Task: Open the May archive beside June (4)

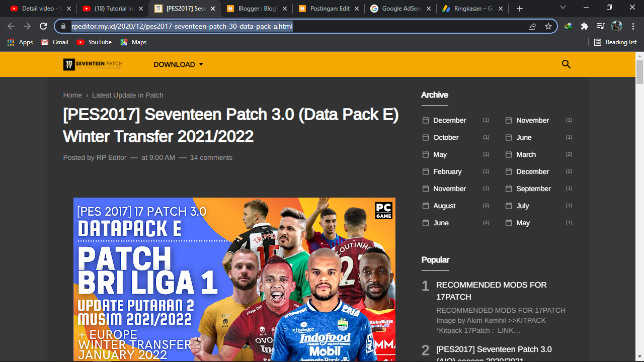Action: [x=523, y=223]
